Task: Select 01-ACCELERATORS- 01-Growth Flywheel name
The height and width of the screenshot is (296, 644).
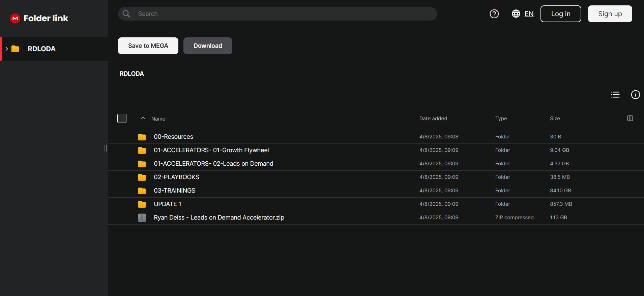Action: tap(211, 150)
